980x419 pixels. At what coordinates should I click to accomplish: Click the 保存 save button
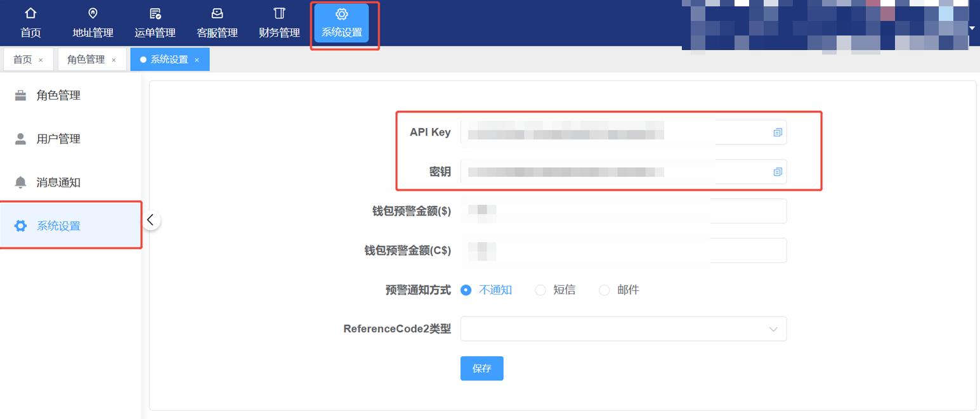(482, 368)
